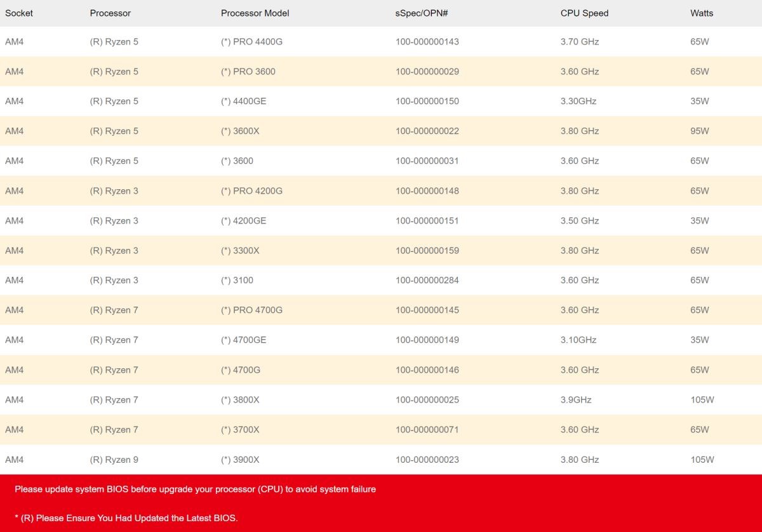Click OPN number 100-000000146
Image resolution: width=762 pixels, height=532 pixels.
tap(427, 370)
